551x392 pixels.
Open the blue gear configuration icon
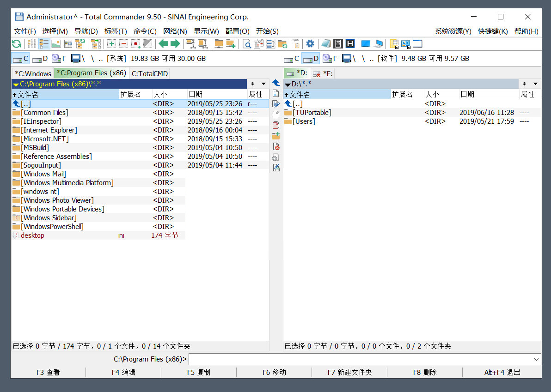(310, 44)
